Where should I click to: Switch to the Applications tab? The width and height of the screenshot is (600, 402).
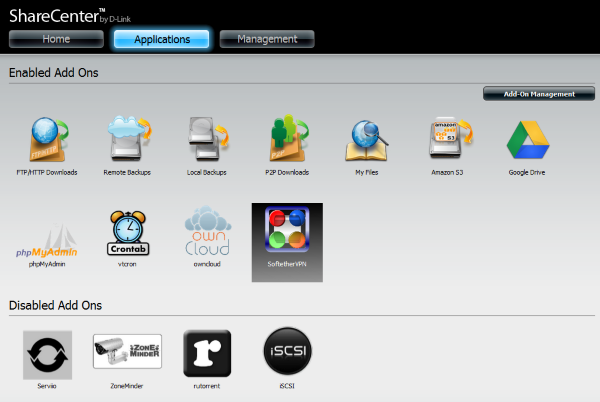tap(162, 39)
